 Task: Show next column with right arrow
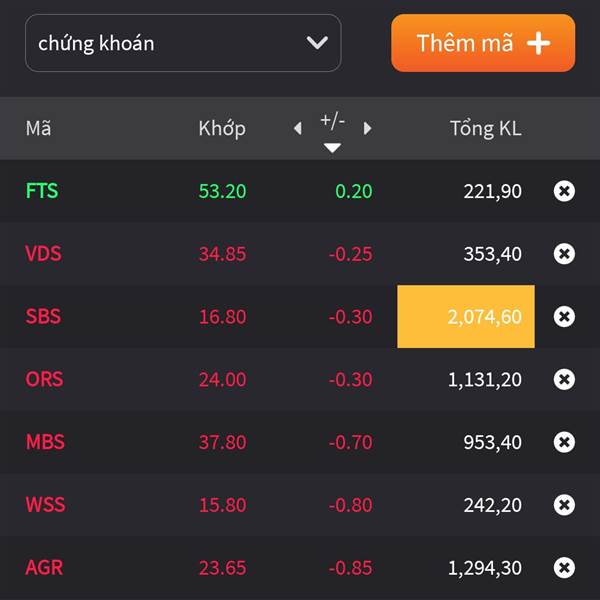pyautogui.click(x=367, y=128)
